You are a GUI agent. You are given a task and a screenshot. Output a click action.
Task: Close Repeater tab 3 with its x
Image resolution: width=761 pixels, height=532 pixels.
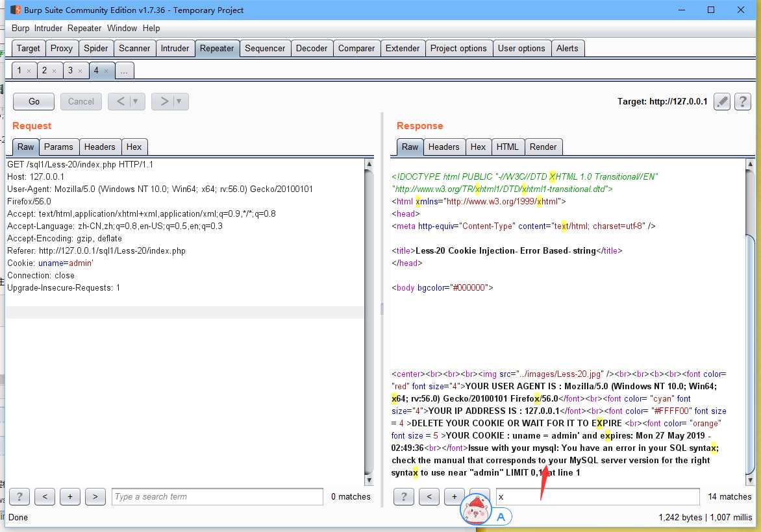(x=81, y=71)
